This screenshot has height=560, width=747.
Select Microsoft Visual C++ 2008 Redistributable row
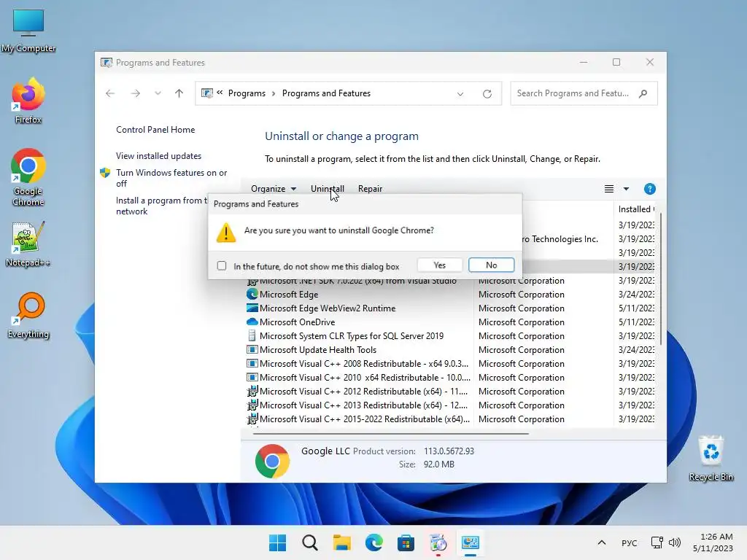[x=364, y=363]
